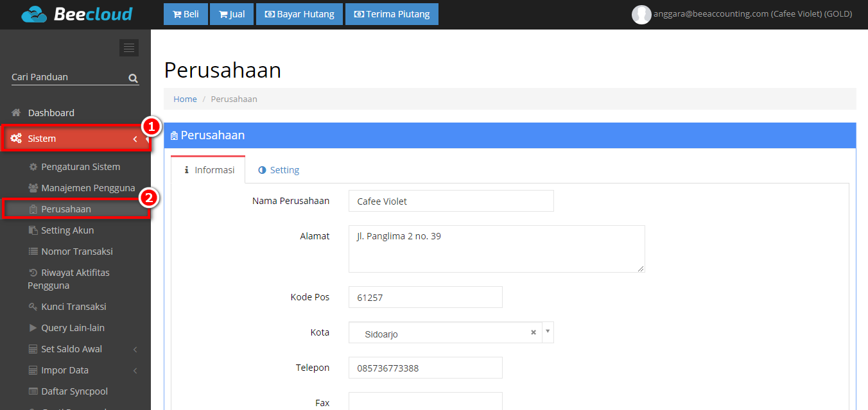Open the Kota dropdown arrow
This screenshot has height=410, width=868.
(548, 332)
